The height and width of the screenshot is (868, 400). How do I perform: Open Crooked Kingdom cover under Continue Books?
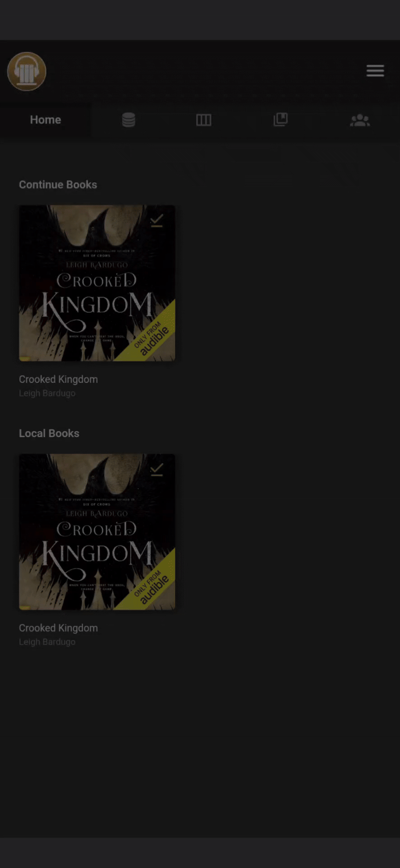coord(97,283)
